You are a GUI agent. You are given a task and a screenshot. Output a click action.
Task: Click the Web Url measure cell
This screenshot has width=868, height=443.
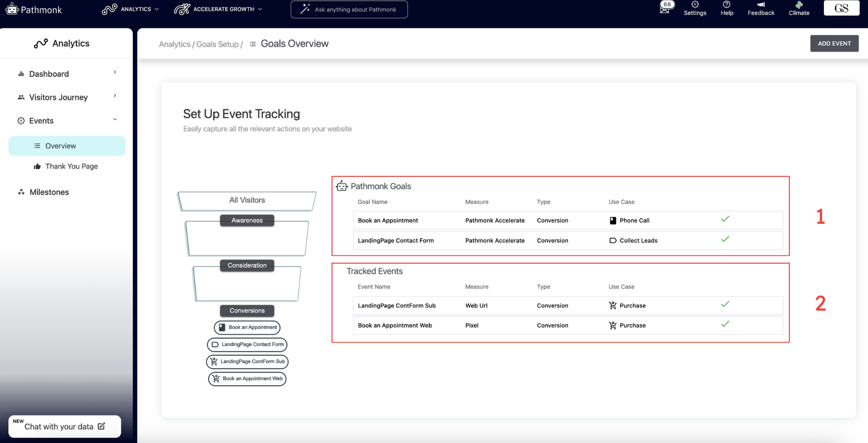(x=476, y=306)
